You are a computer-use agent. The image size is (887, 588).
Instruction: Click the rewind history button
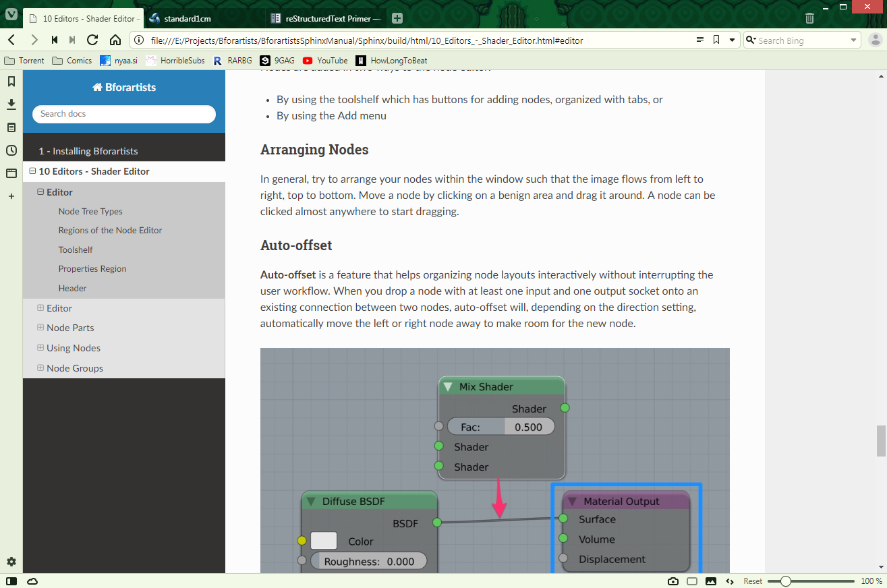55,40
